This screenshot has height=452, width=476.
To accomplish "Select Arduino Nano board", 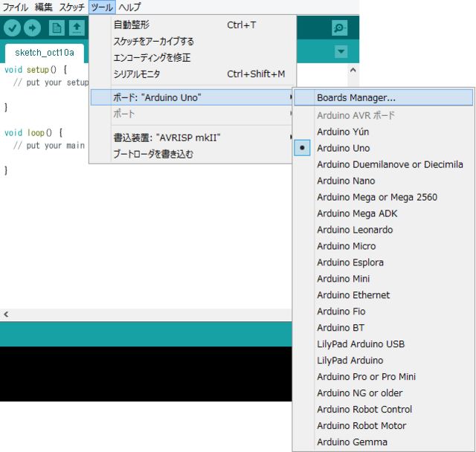I will point(384,181).
